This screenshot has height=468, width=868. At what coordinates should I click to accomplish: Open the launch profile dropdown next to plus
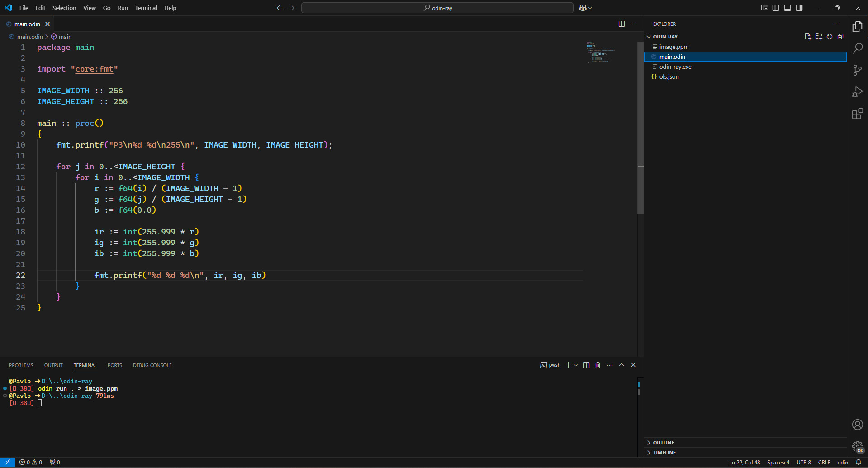576,365
